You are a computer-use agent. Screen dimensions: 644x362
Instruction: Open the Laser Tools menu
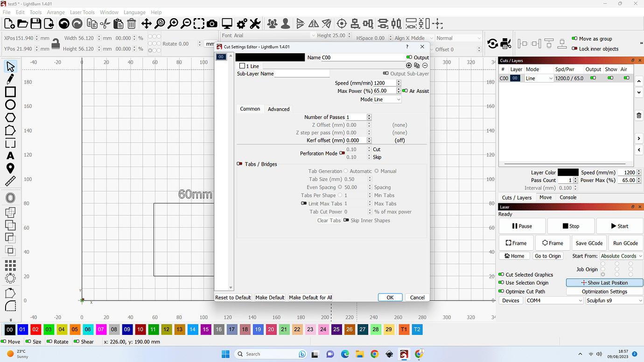(x=82, y=12)
